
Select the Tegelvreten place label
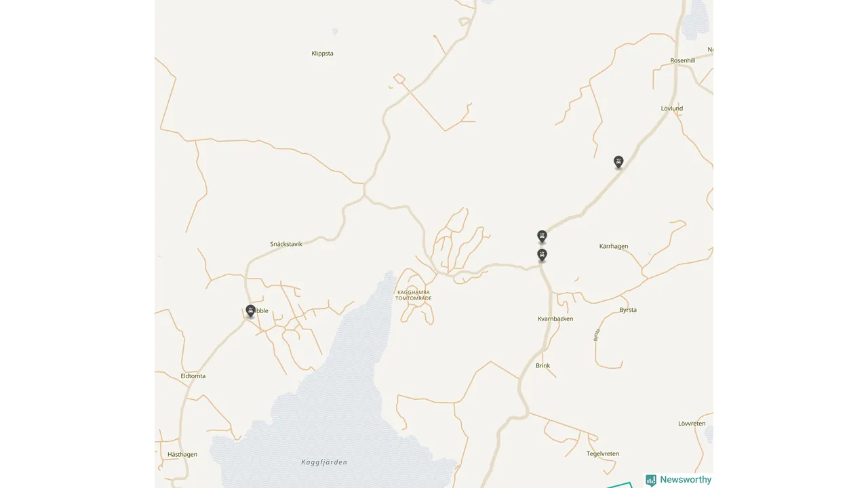coord(603,454)
